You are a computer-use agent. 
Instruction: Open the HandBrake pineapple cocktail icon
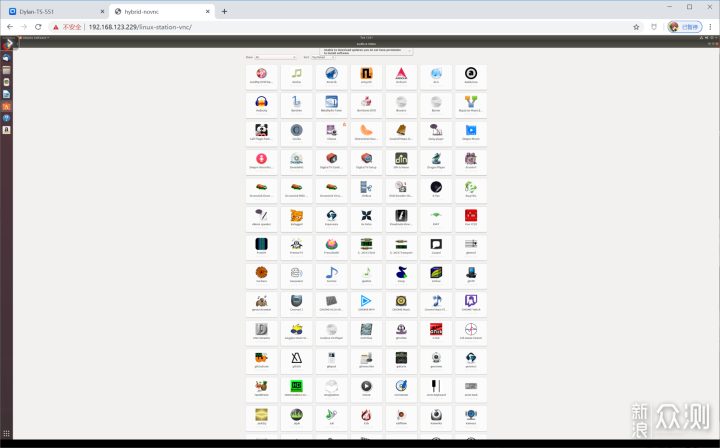click(261, 389)
